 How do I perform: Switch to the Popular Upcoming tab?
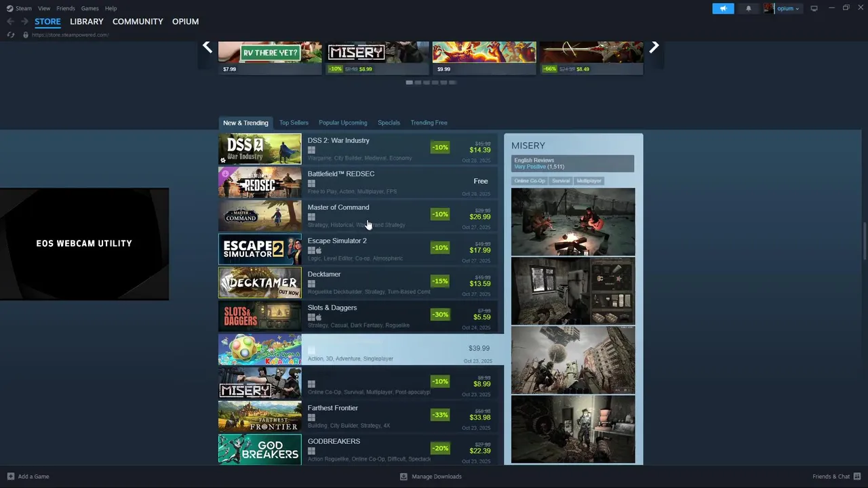point(343,123)
